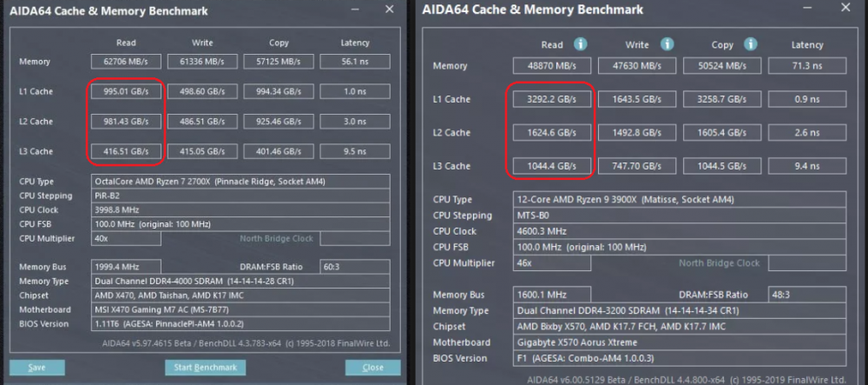Select L3 Cache write value 747.70 GB/s

637,166
